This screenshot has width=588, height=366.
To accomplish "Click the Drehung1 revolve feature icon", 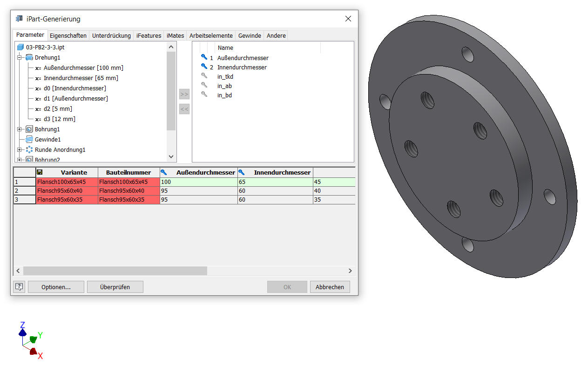I will point(29,57).
